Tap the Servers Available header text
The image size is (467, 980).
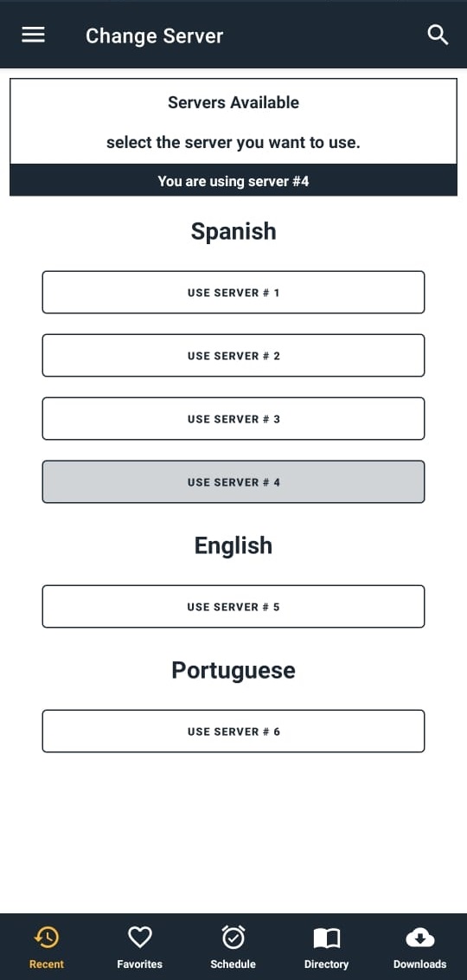233,102
